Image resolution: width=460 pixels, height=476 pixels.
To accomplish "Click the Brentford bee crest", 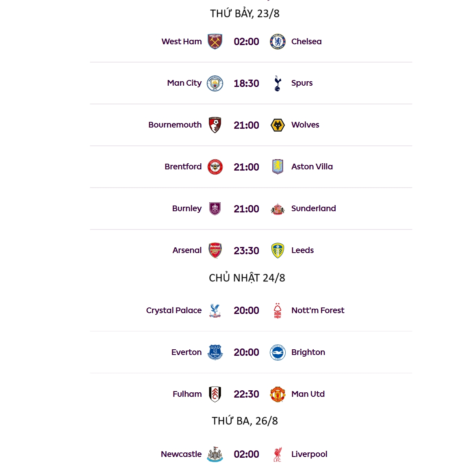I will pyautogui.click(x=215, y=167).
